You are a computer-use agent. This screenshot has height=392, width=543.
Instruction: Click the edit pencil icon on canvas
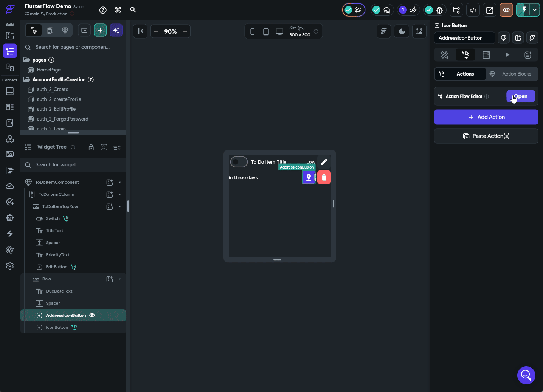(324, 162)
